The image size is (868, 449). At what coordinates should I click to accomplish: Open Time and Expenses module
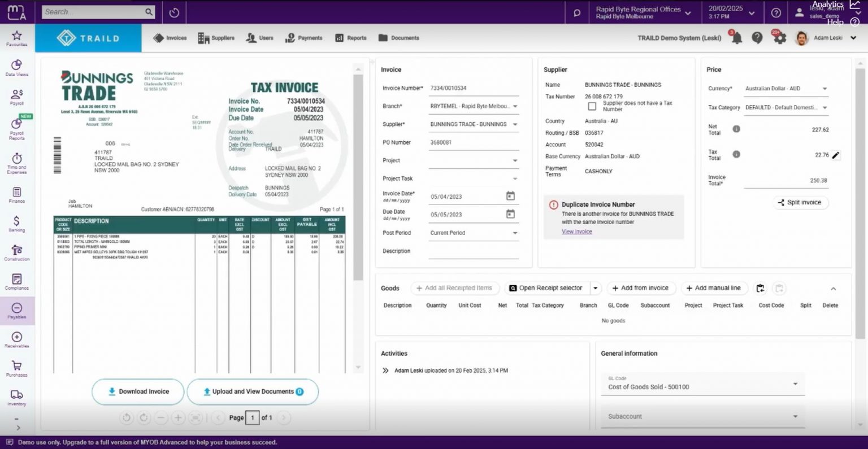tap(17, 163)
